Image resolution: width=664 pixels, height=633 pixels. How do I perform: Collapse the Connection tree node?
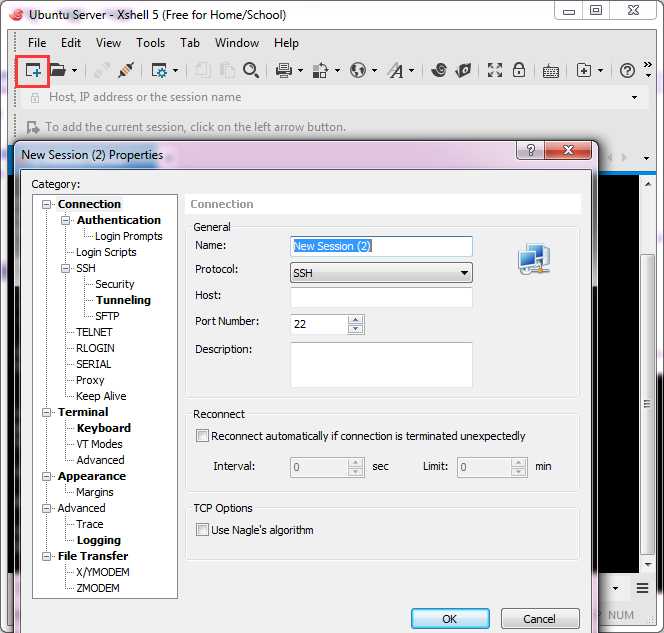point(46,205)
